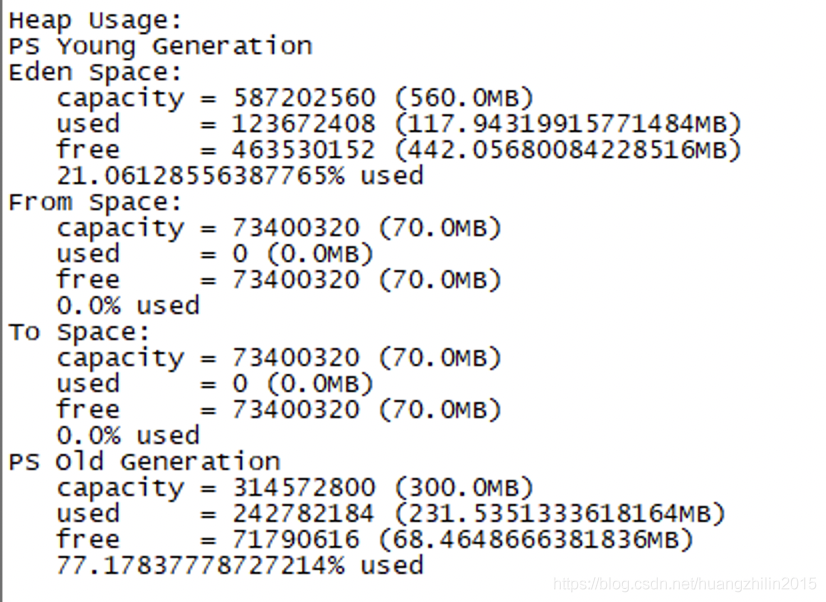Click the "From Space:" label

coord(96,202)
